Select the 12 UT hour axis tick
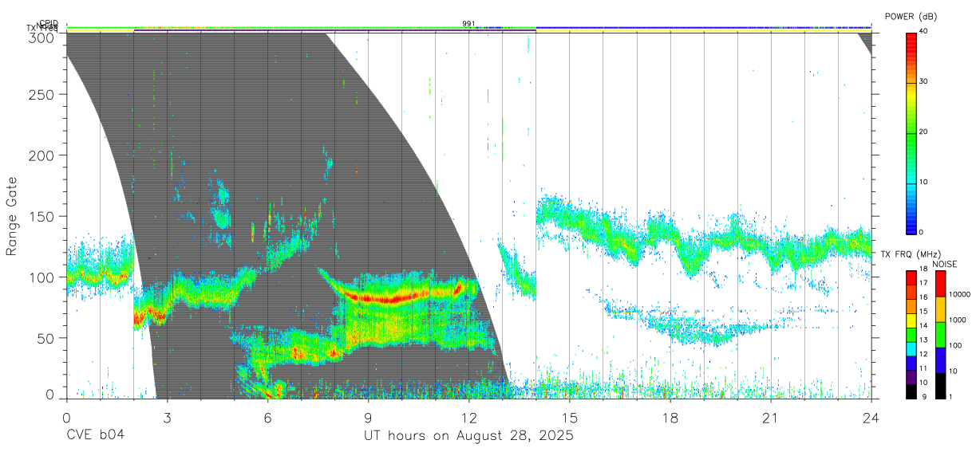The width and height of the screenshot is (980, 452). point(469,417)
